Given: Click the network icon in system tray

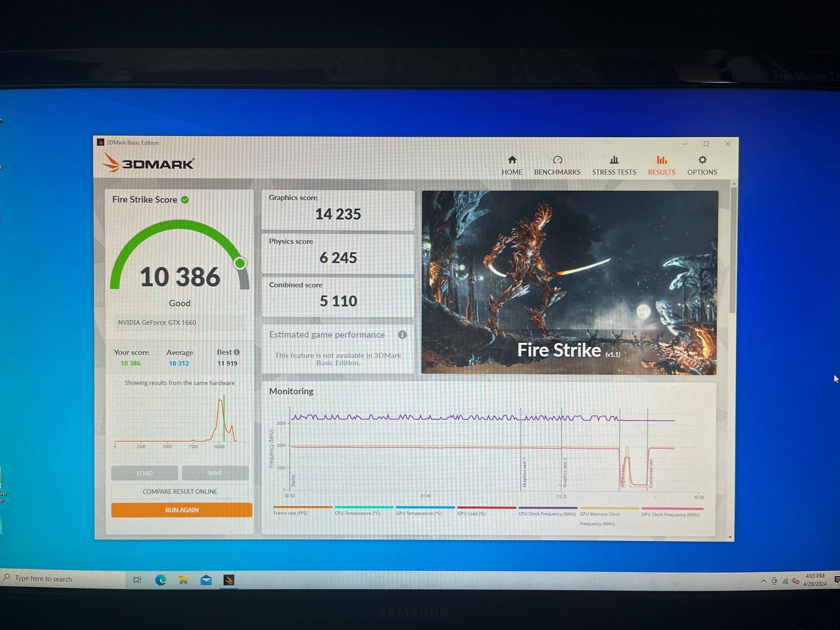Looking at the screenshot, I should coord(785,581).
